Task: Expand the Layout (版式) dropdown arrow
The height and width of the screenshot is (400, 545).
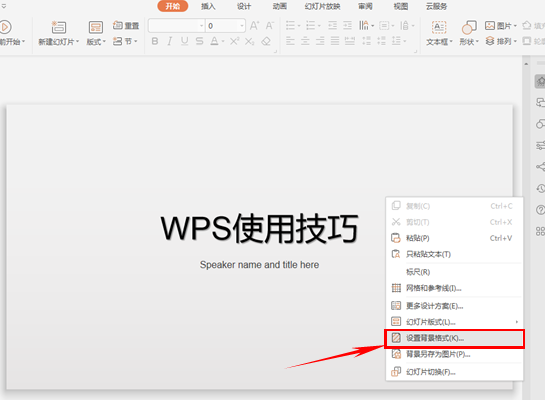Action: [104, 42]
